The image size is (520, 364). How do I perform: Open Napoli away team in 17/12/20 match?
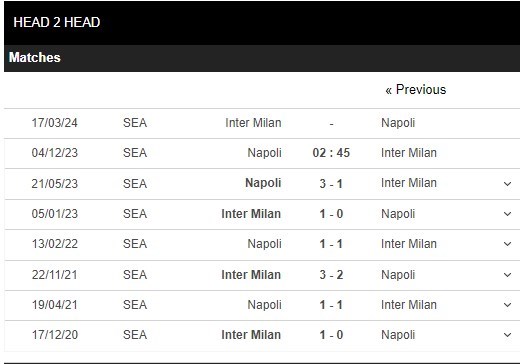[x=398, y=335]
